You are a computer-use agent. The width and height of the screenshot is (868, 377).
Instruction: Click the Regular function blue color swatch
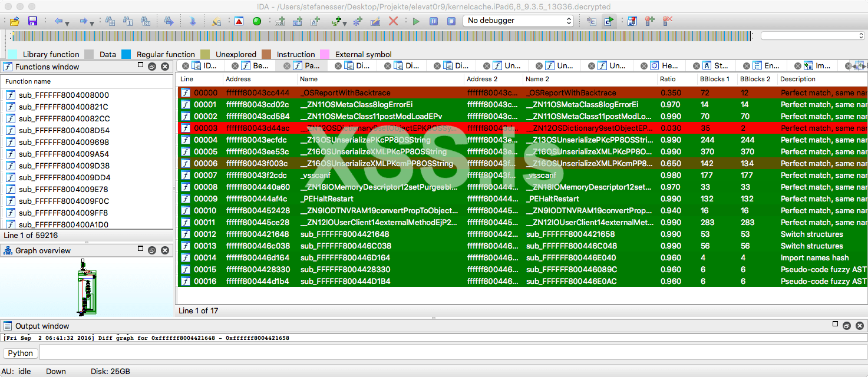[126, 54]
